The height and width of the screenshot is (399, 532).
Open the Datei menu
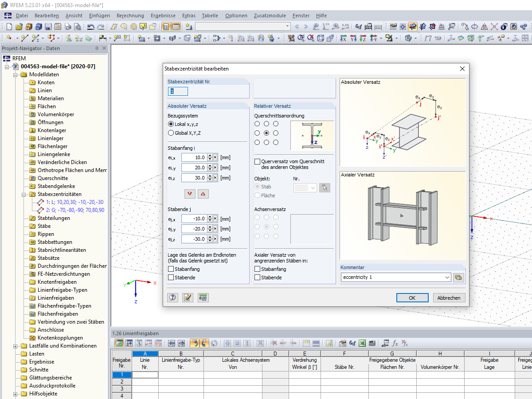click(22, 16)
